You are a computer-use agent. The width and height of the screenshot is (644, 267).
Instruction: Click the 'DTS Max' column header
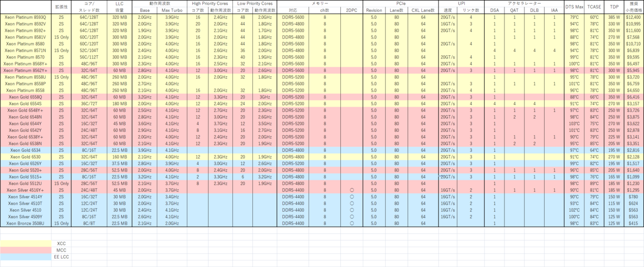[575, 6]
